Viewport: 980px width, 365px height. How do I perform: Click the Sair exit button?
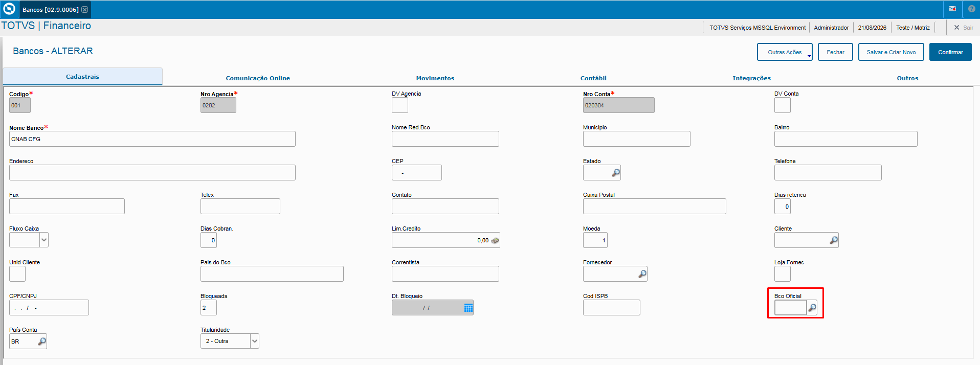pos(964,28)
